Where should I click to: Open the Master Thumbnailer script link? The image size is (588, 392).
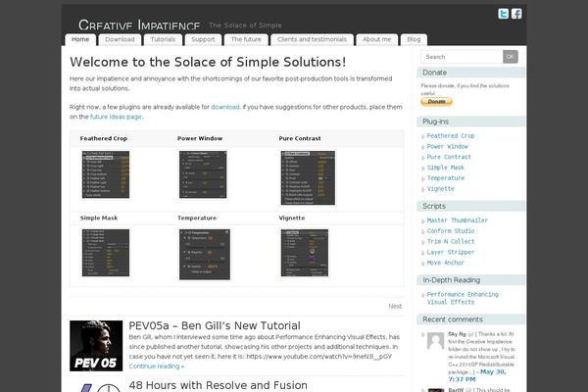(x=458, y=220)
